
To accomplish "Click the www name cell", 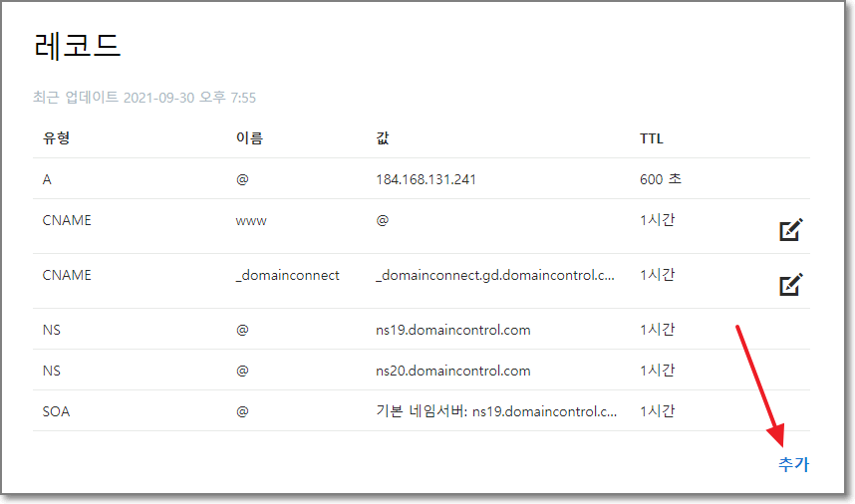I will click(x=251, y=221).
